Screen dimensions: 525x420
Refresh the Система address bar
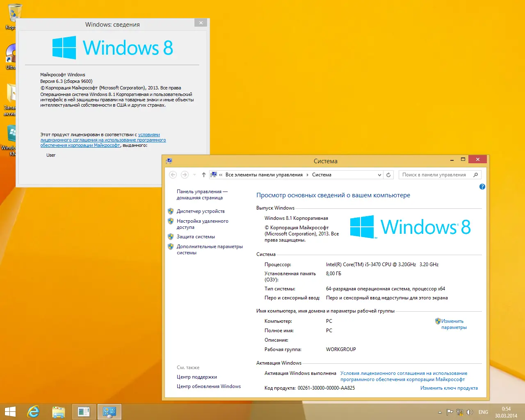click(388, 175)
